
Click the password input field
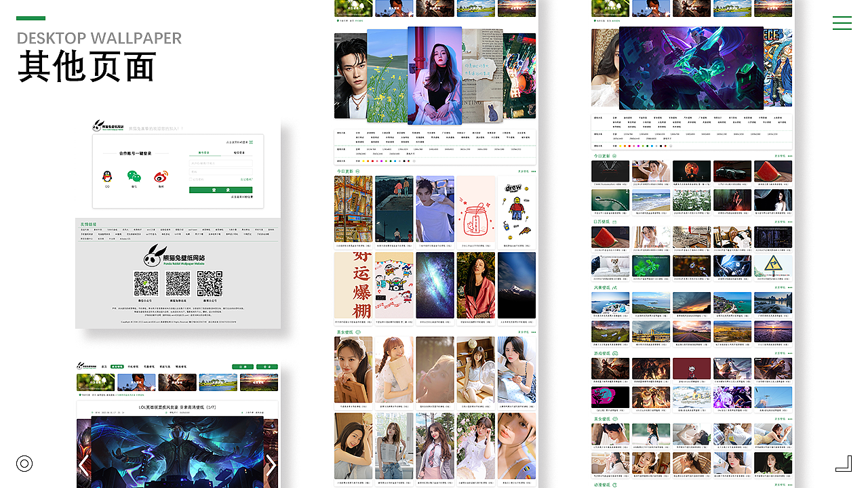pyautogui.click(x=221, y=171)
